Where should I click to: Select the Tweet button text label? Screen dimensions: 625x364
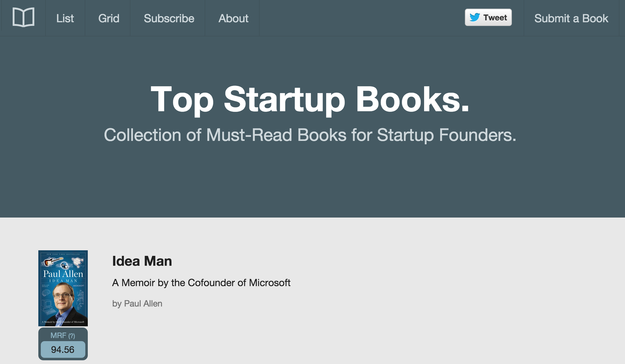[x=495, y=18]
